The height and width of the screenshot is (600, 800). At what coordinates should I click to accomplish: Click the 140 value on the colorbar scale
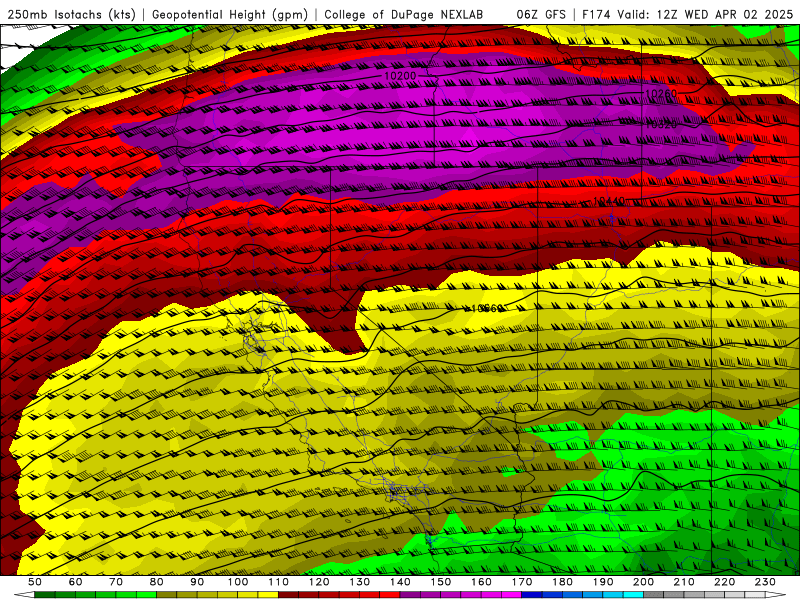[x=400, y=582]
